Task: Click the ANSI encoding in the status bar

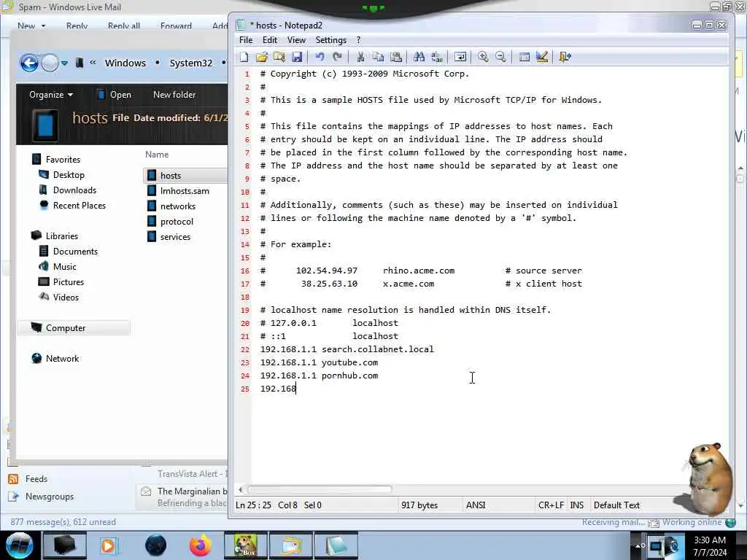Action: [476, 505]
